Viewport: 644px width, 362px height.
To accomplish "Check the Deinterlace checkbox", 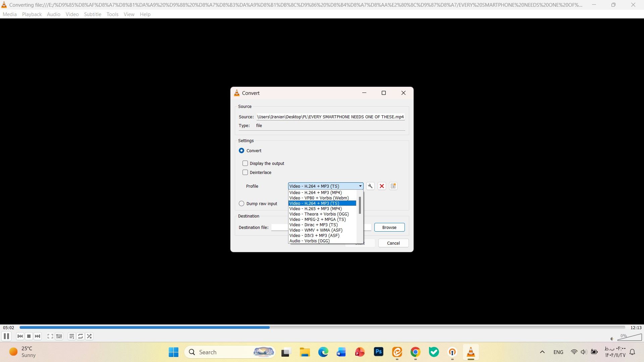I will 245,172.
